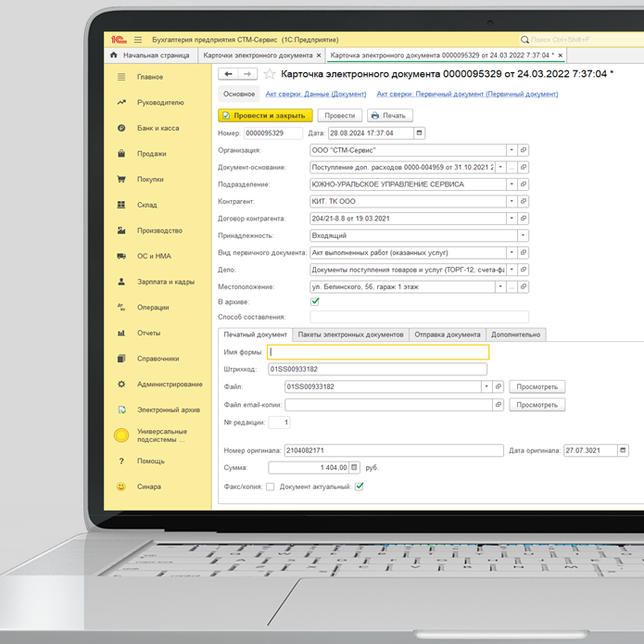Screen dimensions: 644x644
Task: Switch to the Пакеты электронных документов tab
Action: coord(350,335)
